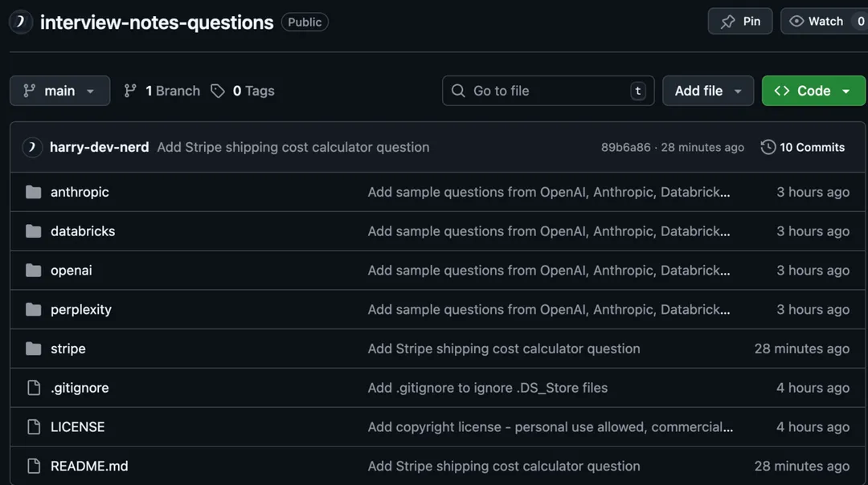
Task: Click the file icon beside README.md
Action: [x=33, y=466]
